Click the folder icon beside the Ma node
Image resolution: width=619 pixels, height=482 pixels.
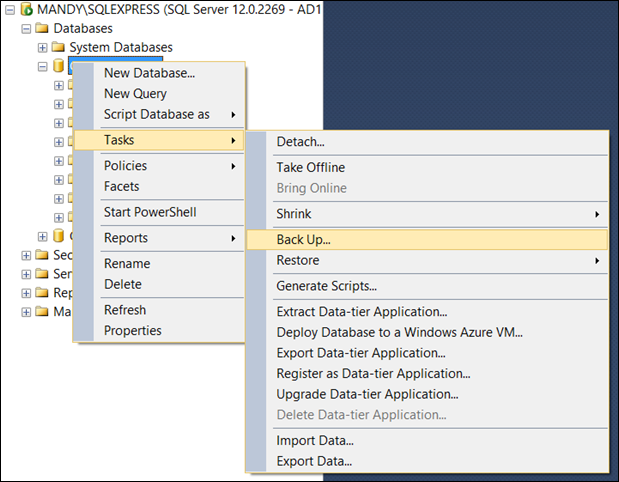41,312
